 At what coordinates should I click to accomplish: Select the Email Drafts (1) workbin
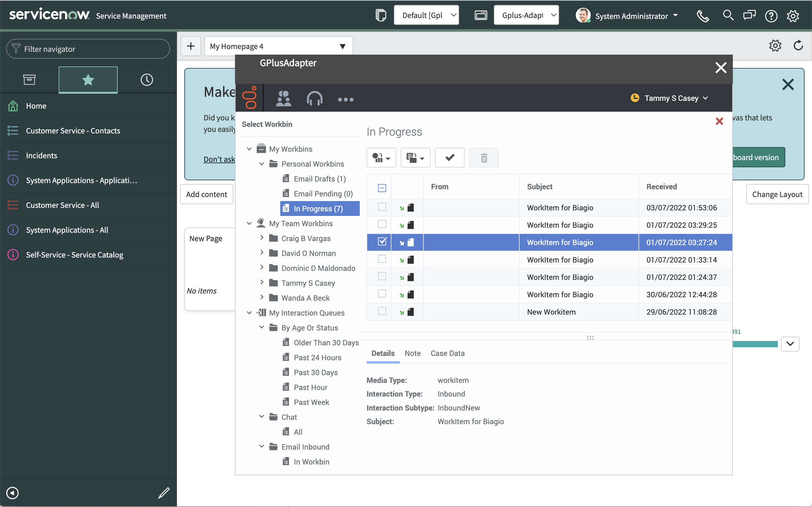coord(320,179)
